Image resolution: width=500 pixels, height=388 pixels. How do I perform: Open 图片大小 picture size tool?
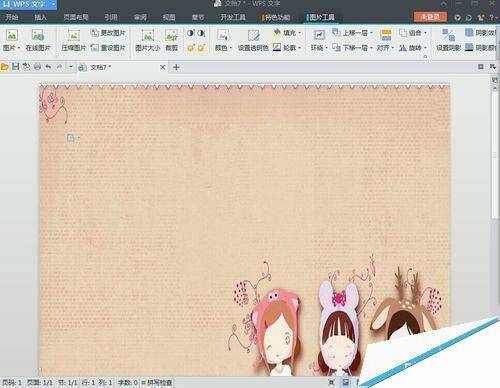pos(147,40)
